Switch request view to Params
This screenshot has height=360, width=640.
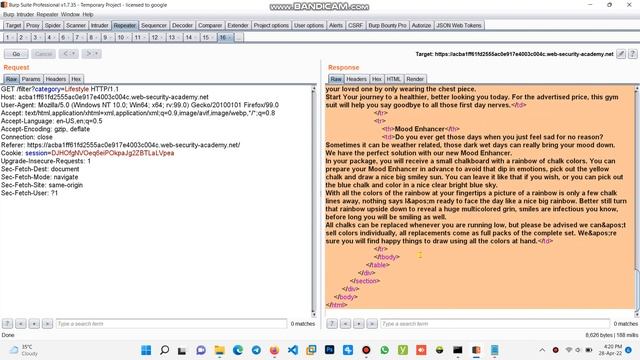click(31, 79)
